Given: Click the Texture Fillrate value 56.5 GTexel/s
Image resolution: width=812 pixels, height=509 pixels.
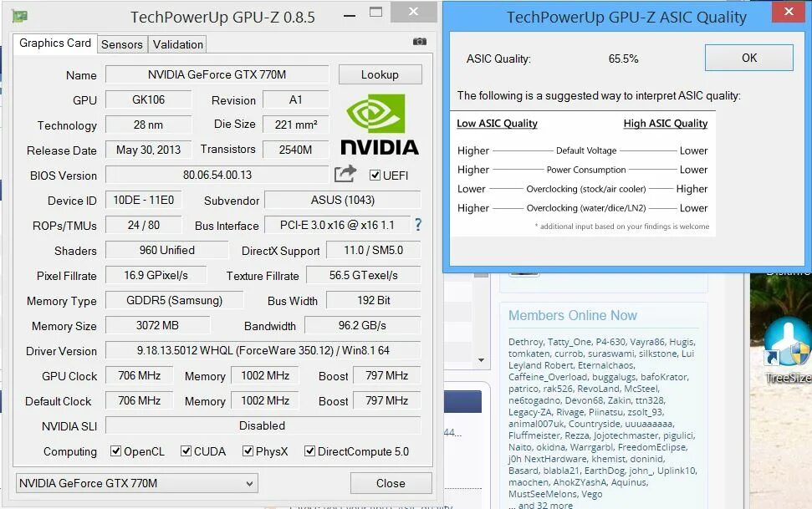Looking at the screenshot, I should [x=364, y=275].
